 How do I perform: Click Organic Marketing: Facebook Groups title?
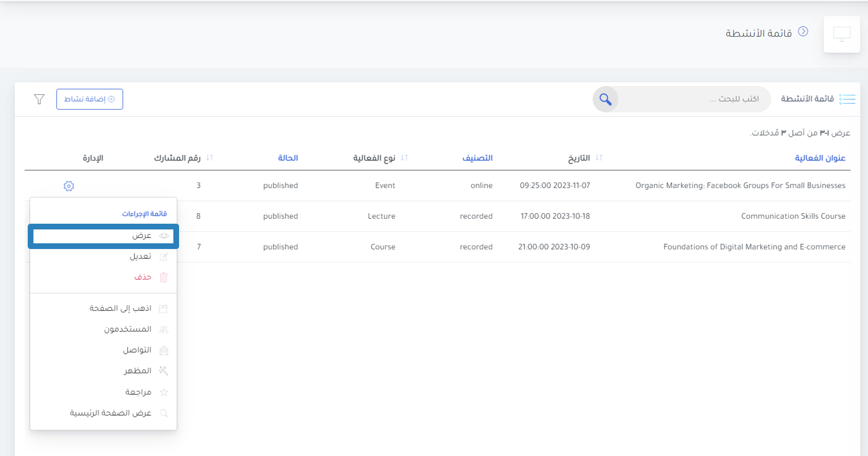(740, 186)
